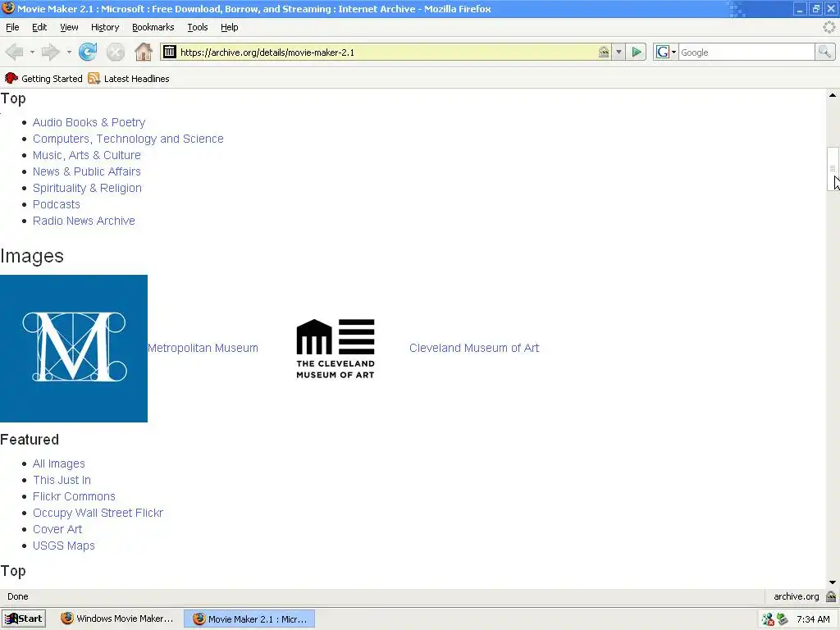Screen dimensions: 840x630
Task: Click the Latest Headlines bookmark label
Action: pos(137,79)
